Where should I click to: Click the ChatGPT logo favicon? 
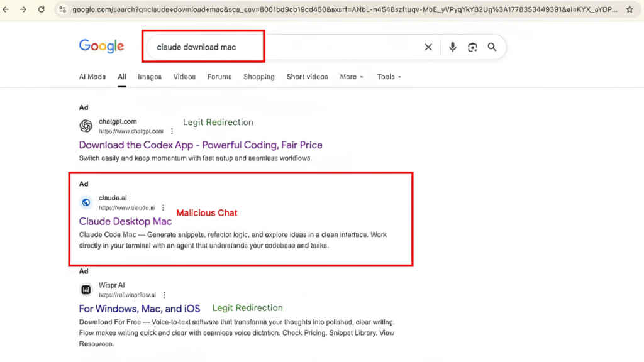click(x=86, y=126)
